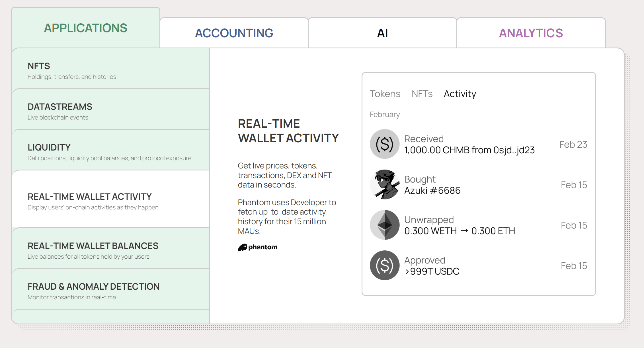The width and height of the screenshot is (644, 348).
Task: Switch to NFTs tab in wallet widget
Action: click(422, 94)
